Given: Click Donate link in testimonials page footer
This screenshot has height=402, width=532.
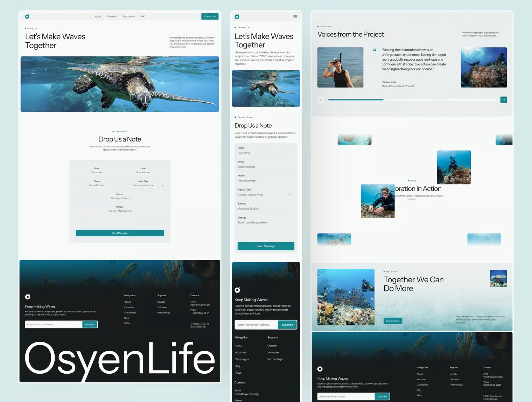Looking at the screenshot, I should [454, 374].
